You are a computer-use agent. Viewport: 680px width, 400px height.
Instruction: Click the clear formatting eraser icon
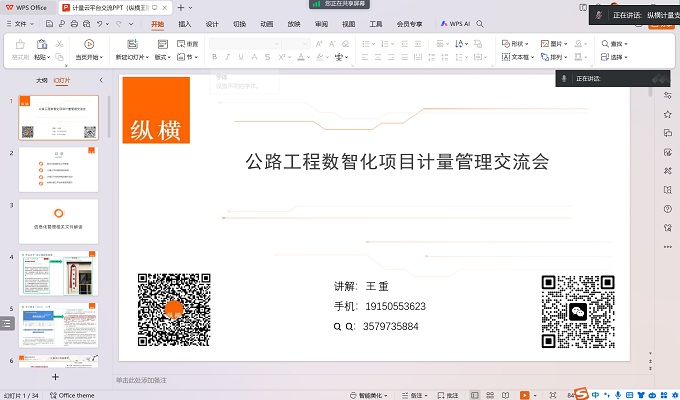(x=346, y=44)
